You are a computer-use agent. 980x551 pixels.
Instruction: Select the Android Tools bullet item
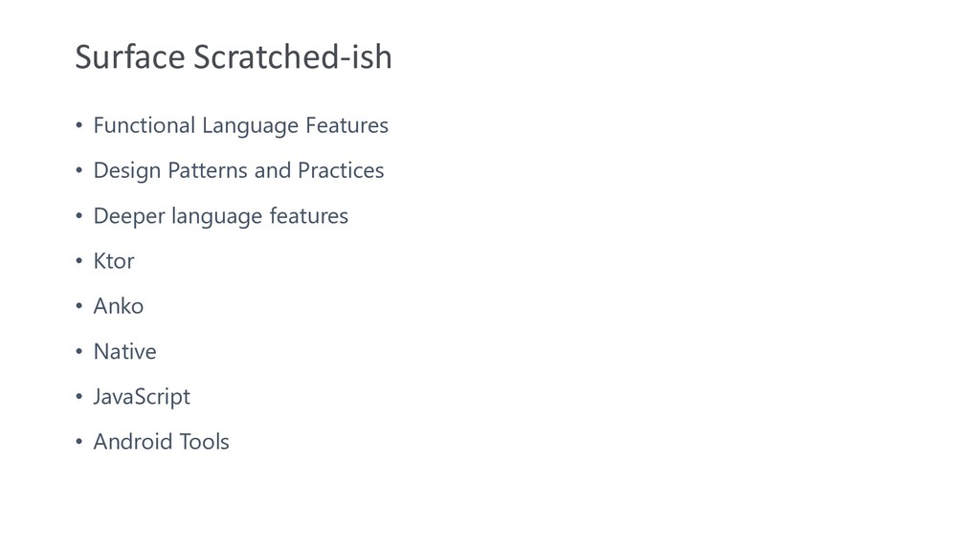click(x=161, y=442)
